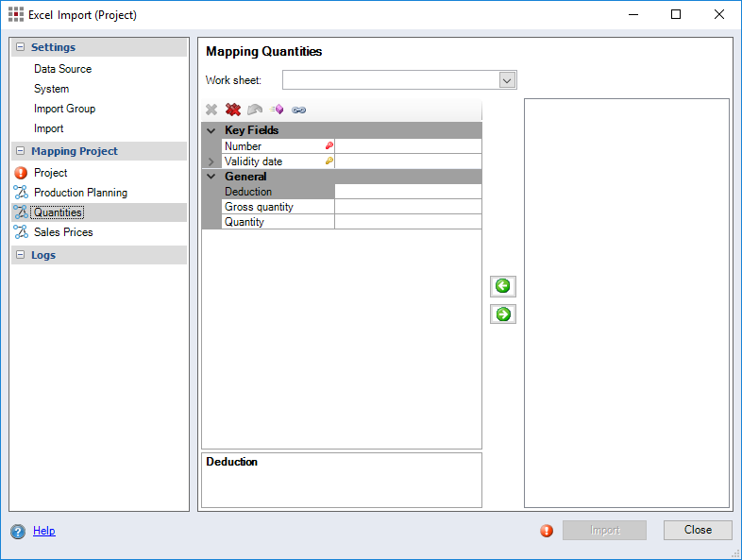Expand the Validity date row
This screenshot has width=742, height=560.
point(211,161)
